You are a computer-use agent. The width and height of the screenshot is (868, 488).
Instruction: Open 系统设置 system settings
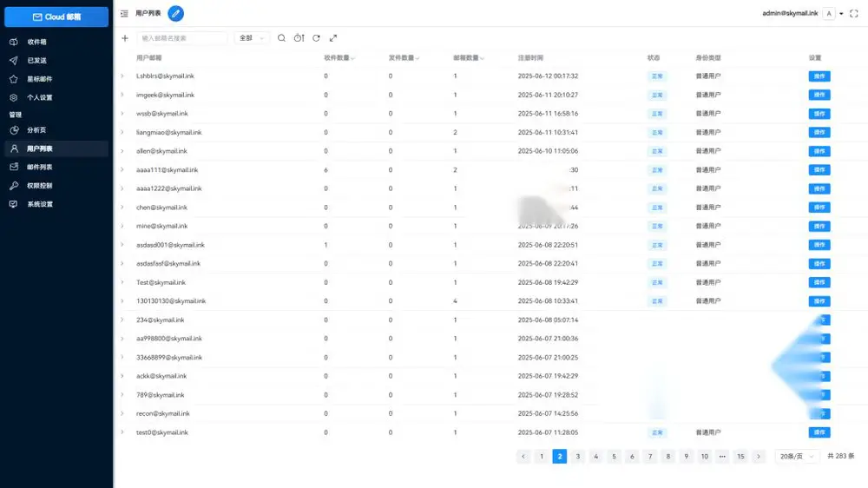56,204
